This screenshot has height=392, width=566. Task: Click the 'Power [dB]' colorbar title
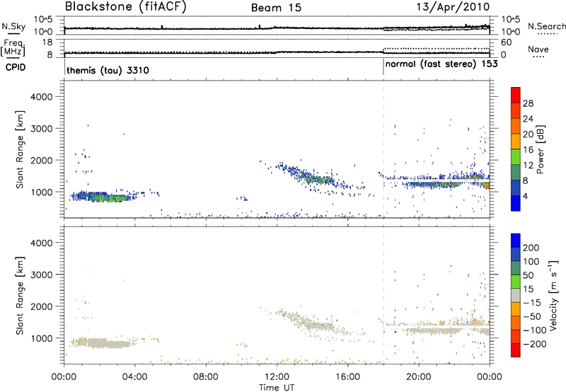[541, 149]
